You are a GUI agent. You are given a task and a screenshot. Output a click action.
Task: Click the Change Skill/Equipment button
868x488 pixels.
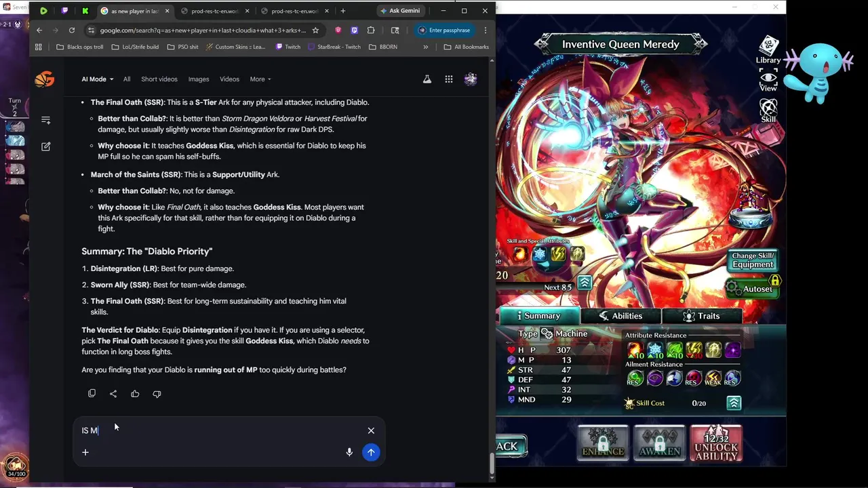pyautogui.click(x=753, y=260)
